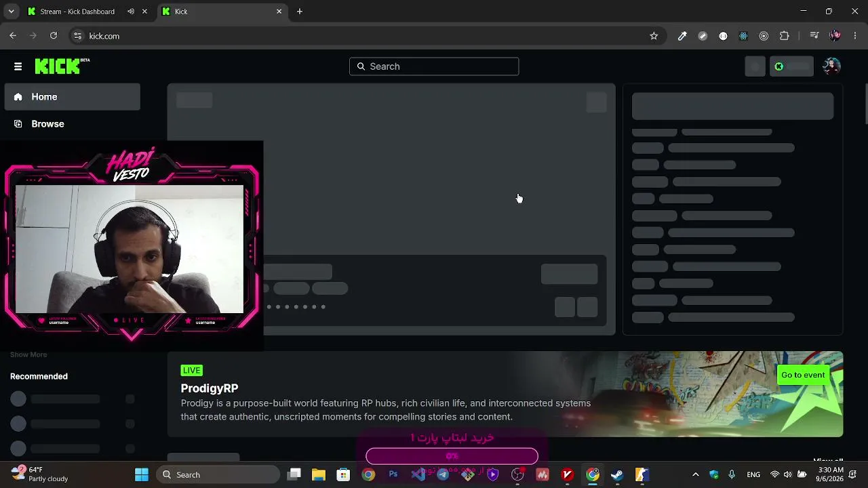
Task: Open Telegram from the taskbar
Action: [x=443, y=474]
